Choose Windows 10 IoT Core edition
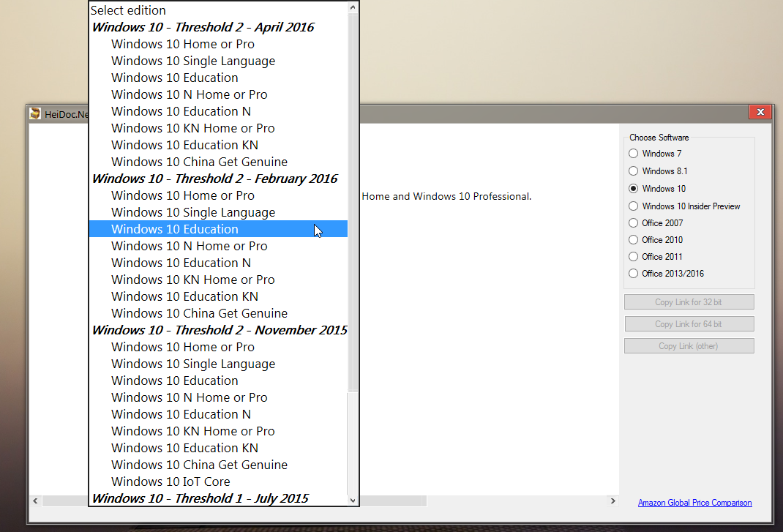 tap(218, 482)
